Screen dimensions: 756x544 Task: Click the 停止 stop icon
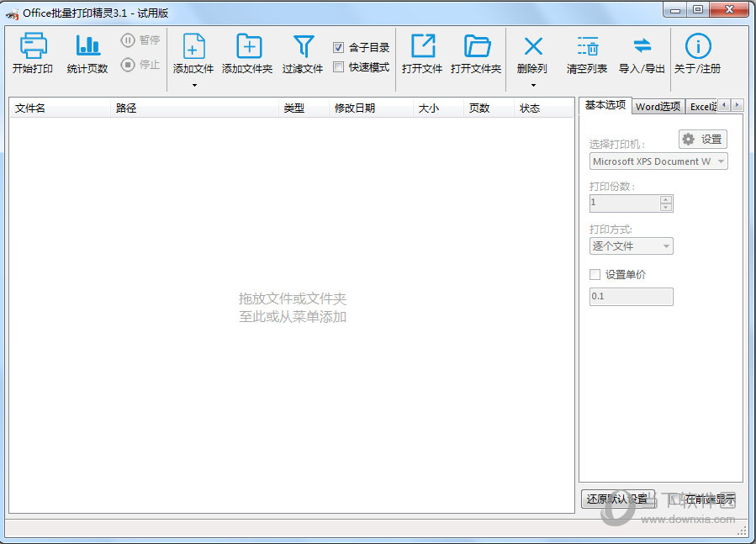coord(128,64)
